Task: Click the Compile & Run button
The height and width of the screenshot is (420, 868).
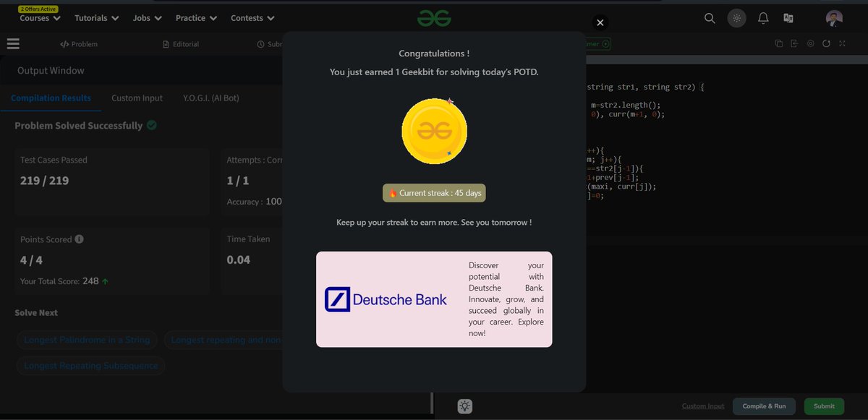Action: pyautogui.click(x=764, y=406)
